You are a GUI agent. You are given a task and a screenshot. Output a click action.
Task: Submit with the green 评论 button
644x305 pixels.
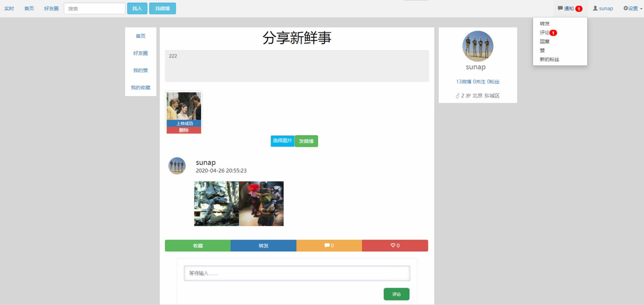tap(396, 294)
